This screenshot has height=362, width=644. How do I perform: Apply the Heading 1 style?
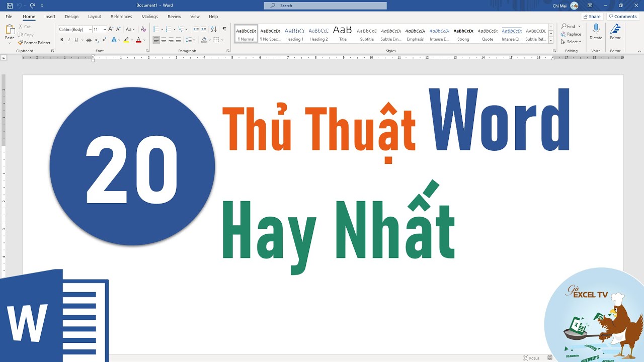pos(294,34)
